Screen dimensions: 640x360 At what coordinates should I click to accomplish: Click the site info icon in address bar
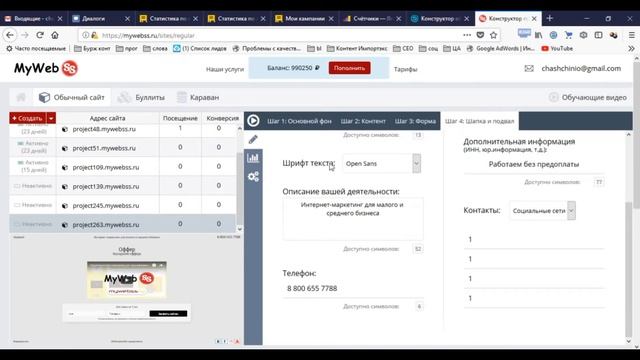(85, 35)
